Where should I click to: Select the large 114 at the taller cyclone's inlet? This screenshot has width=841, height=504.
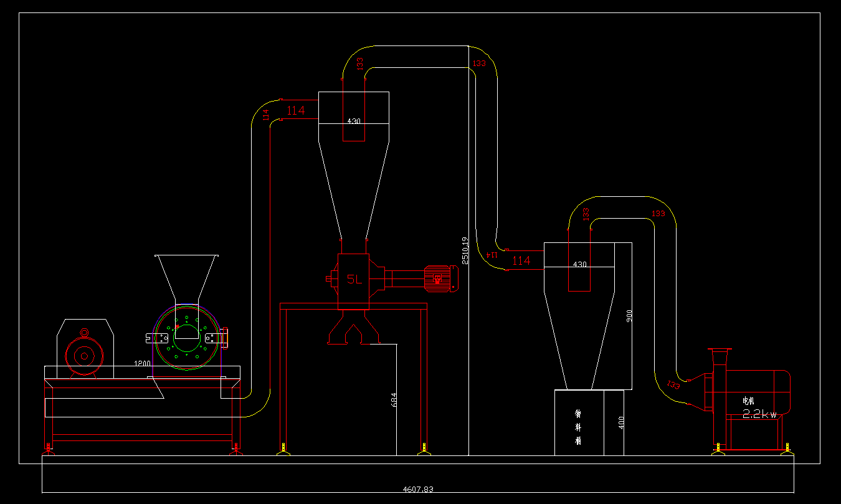[295, 110]
